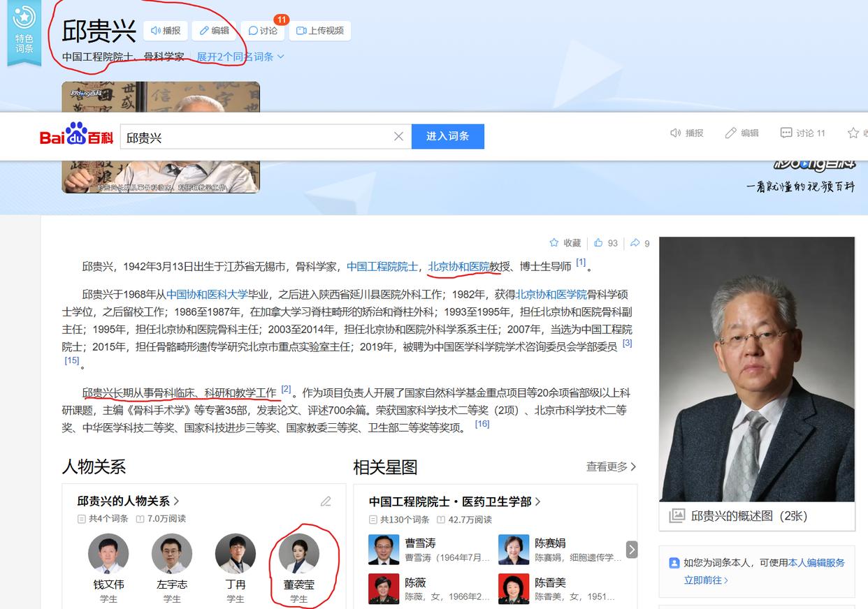
Task: Open the 讨论 button with badge 11
Action: point(263,31)
